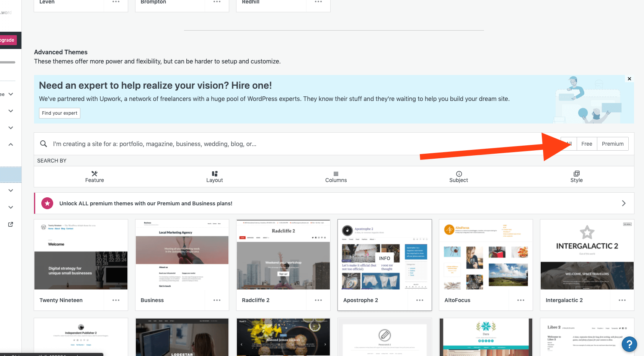
Task: Click the search magnifier icon
Action: [x=44, y=144]
